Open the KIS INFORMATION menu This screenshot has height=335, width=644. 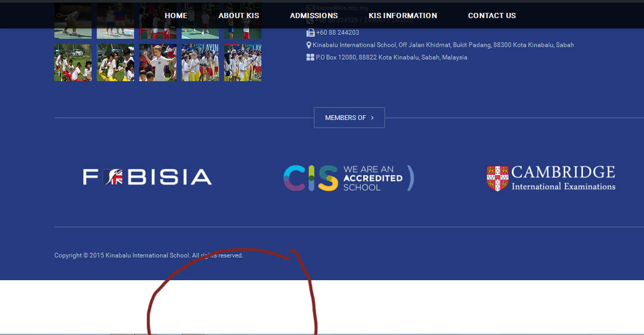[x=402, y=16]
